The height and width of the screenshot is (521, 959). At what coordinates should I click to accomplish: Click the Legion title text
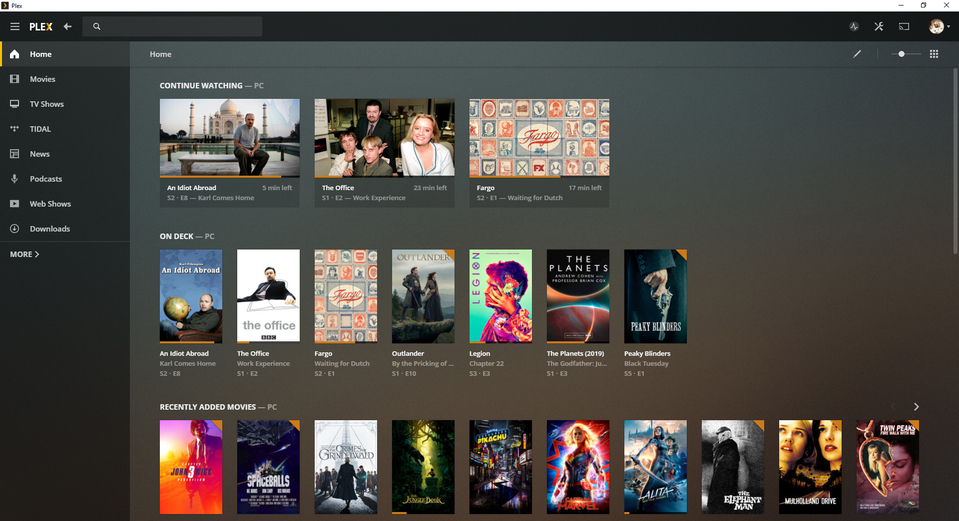480,353
